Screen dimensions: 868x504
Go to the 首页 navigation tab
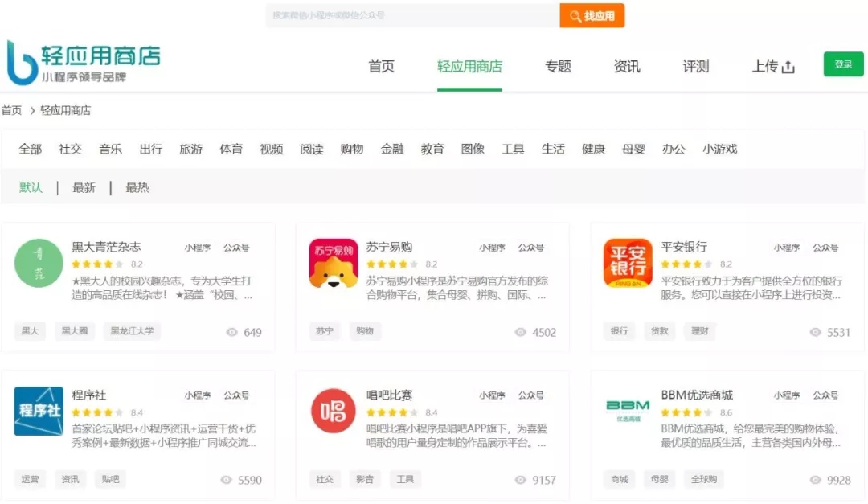tap(382, 67)
